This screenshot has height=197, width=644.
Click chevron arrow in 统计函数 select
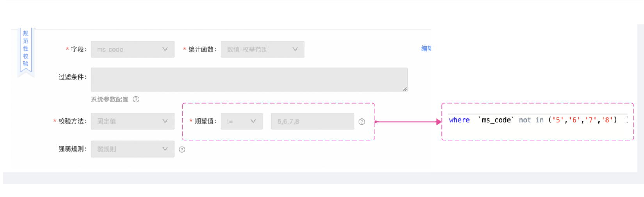(x=295, y=49)
